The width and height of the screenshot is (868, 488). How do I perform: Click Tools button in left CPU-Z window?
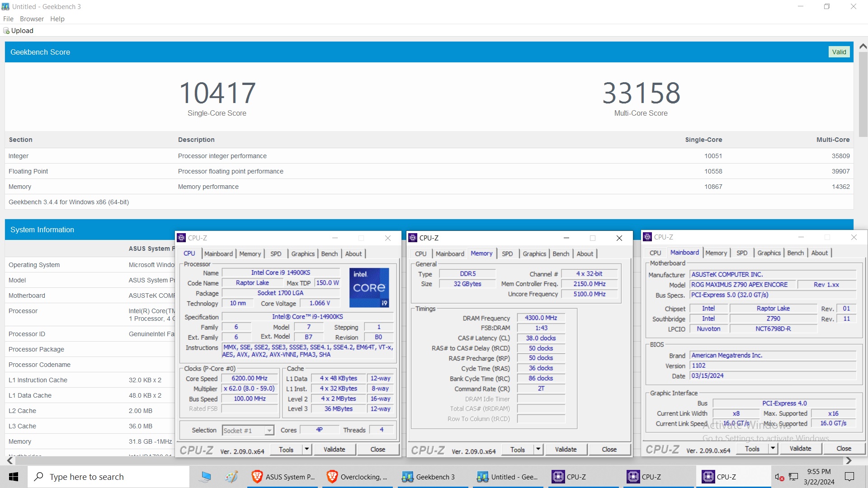(x=286, y=449)
